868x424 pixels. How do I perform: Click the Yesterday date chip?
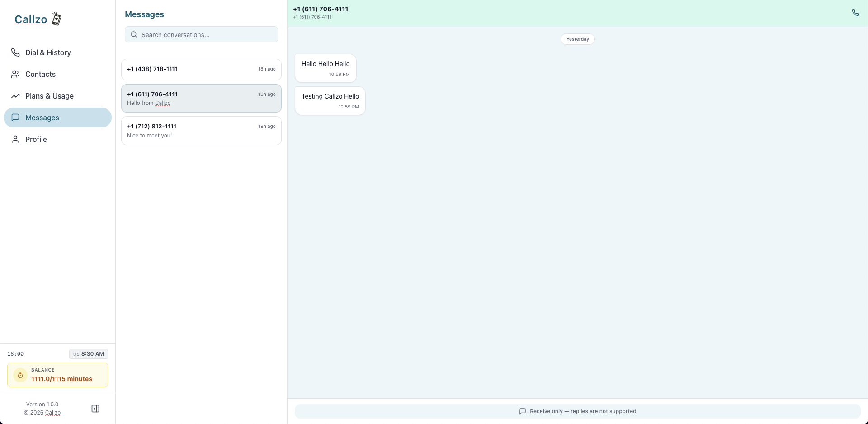578,39
